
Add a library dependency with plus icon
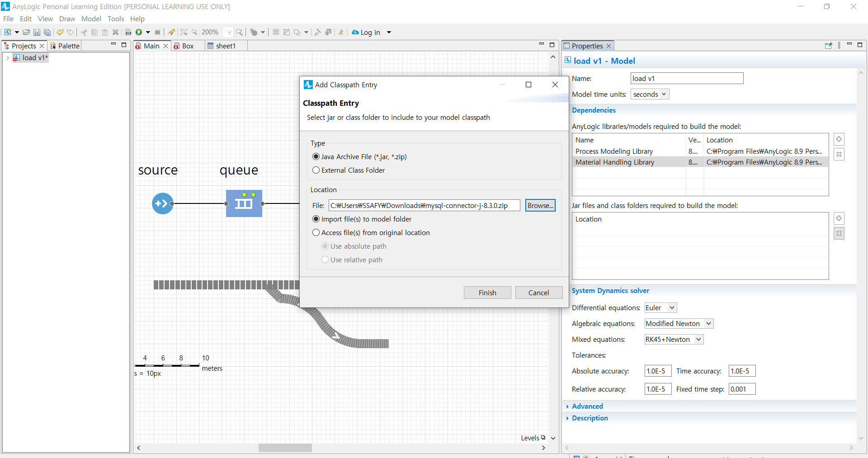839,139
